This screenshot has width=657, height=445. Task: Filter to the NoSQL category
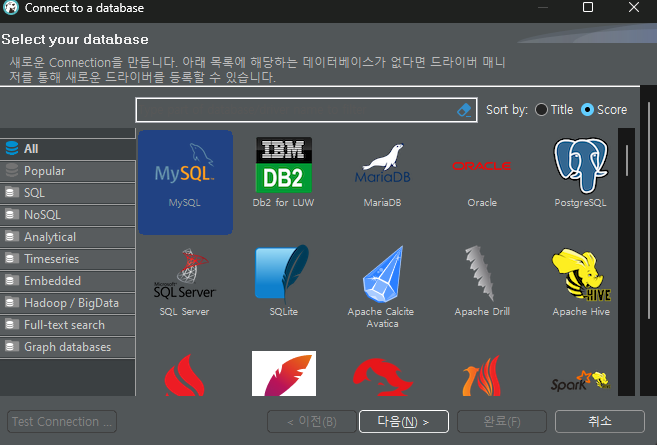[67, 215]
